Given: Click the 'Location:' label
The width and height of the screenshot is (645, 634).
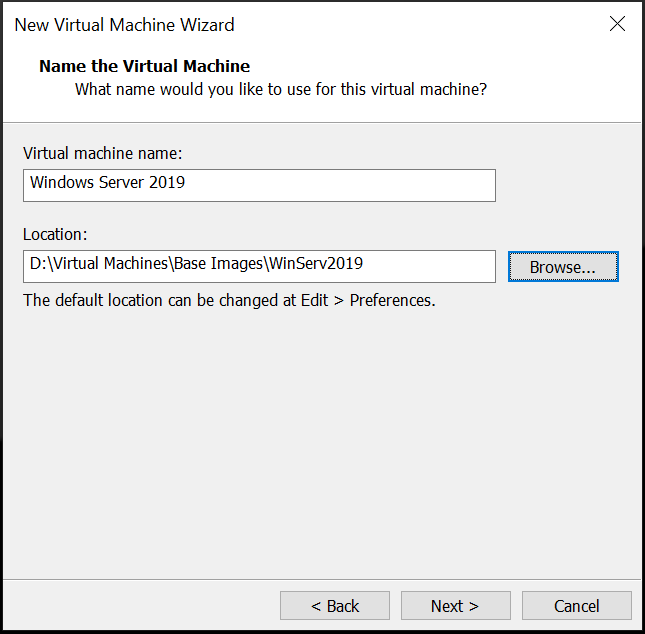Looking at the screenshot, I should [x=56, y=234].
